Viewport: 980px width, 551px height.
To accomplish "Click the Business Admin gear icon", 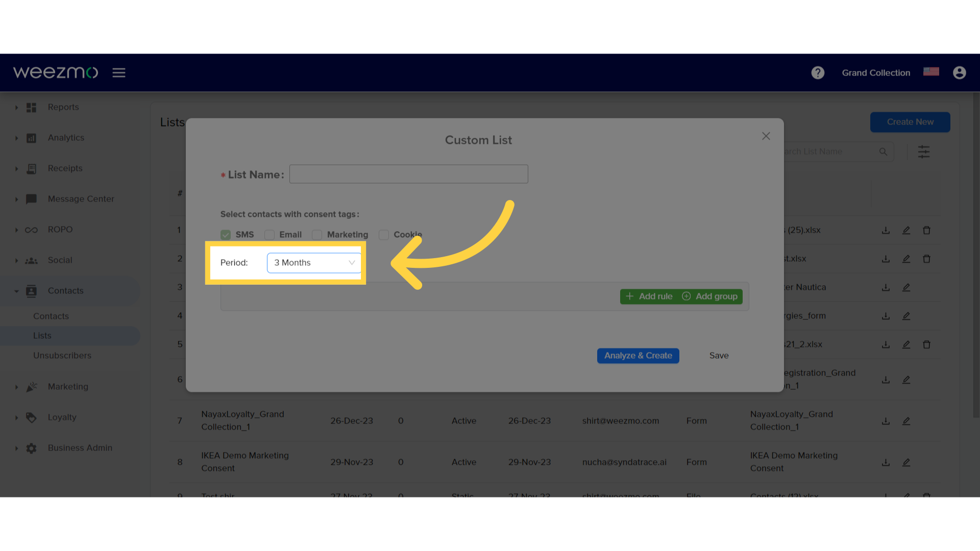I will tap(31, 448).
